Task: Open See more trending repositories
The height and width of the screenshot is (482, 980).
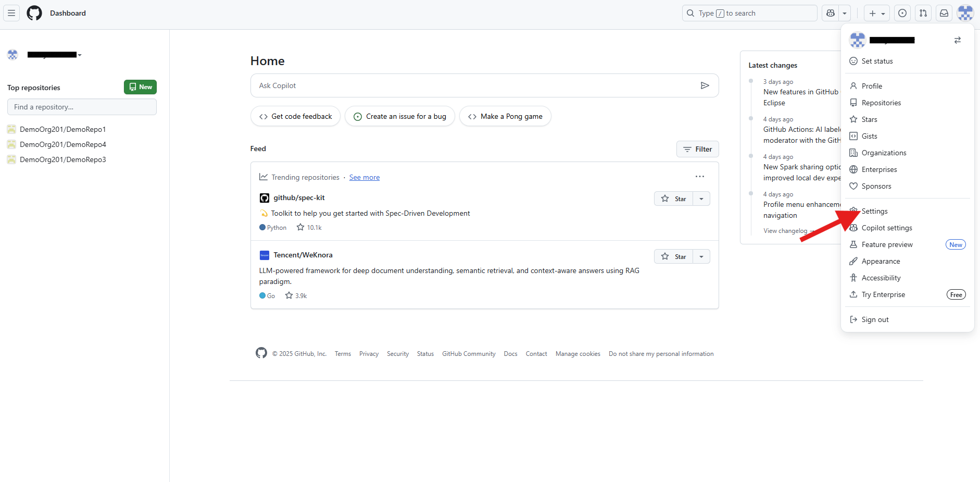Action: [x=364, y=177]
